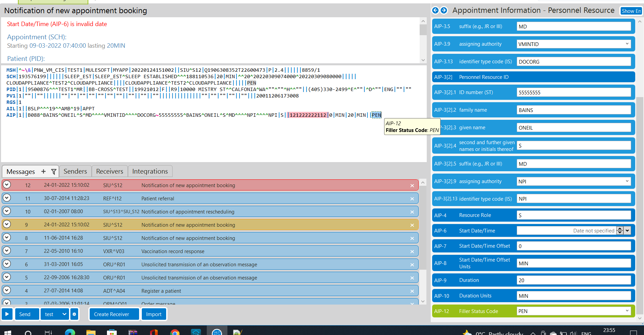The height and width of the screenshot is (335, 644).
Task: Delete message 8 with its X icon
Action: [412, 238]
